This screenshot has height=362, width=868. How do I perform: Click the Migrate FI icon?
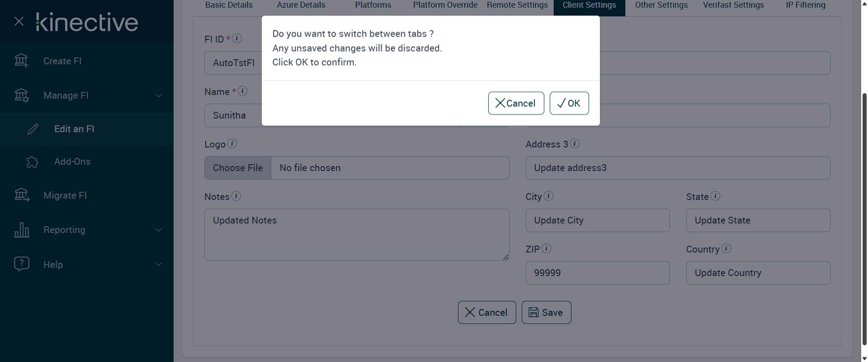(x=22, y=195)
